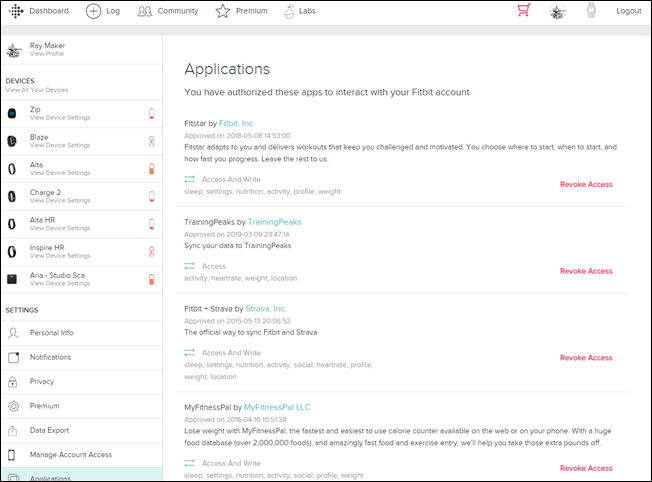Click the Premium star icon
The width and height of the screenshot is (652, 482).
pyautogui.click(x=222, y=11)
